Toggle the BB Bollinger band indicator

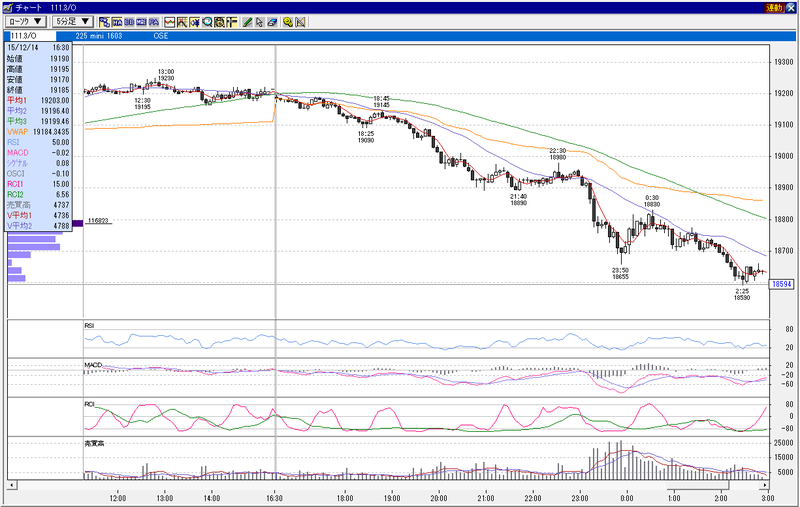click(x=129, y=22)
